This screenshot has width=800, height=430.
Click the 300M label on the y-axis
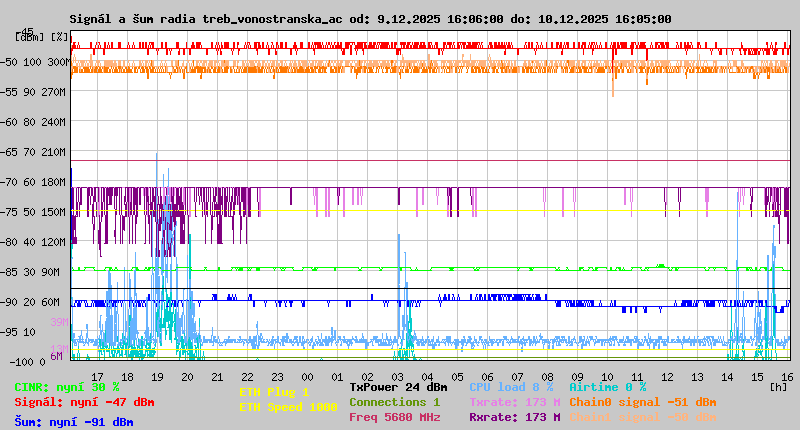(x=57, y=62)
